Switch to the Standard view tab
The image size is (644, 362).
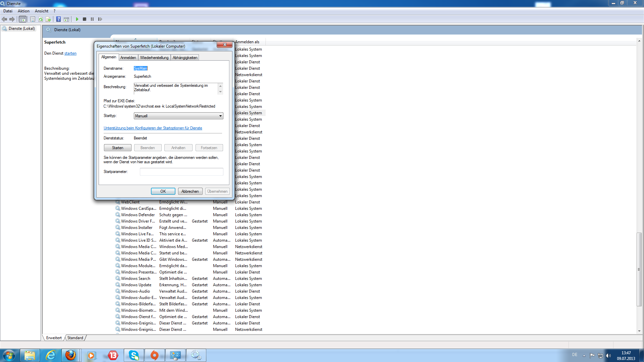click(x=75, y=338)
